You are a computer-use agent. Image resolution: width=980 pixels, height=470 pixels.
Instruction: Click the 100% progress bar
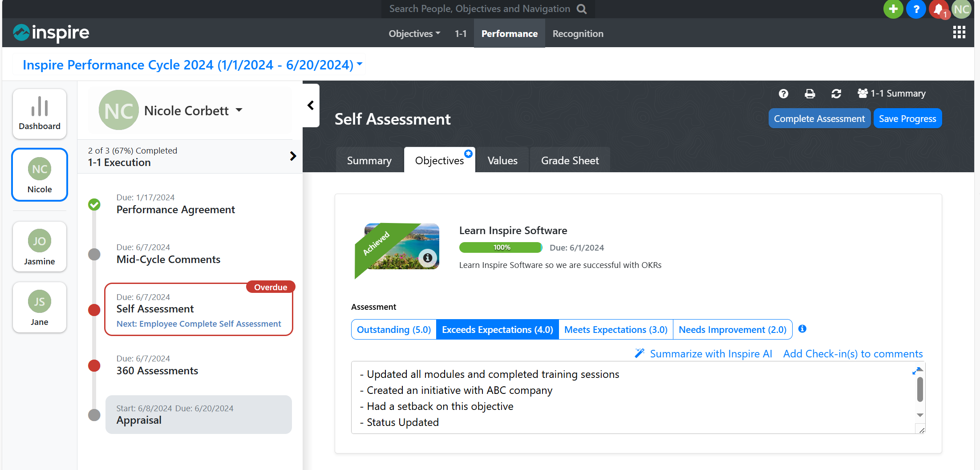(501, 247)
